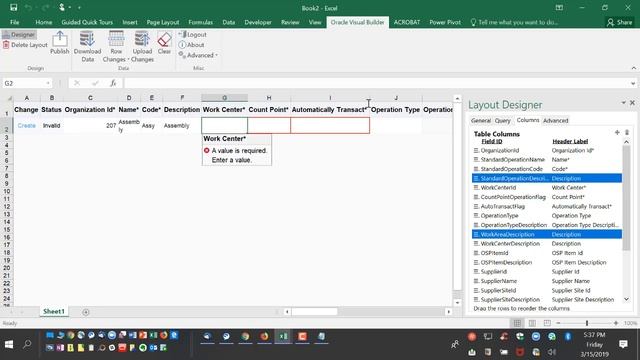640x360 pixels.
Task: Switch to Page Layout view icon
Action: coord(532,323)
